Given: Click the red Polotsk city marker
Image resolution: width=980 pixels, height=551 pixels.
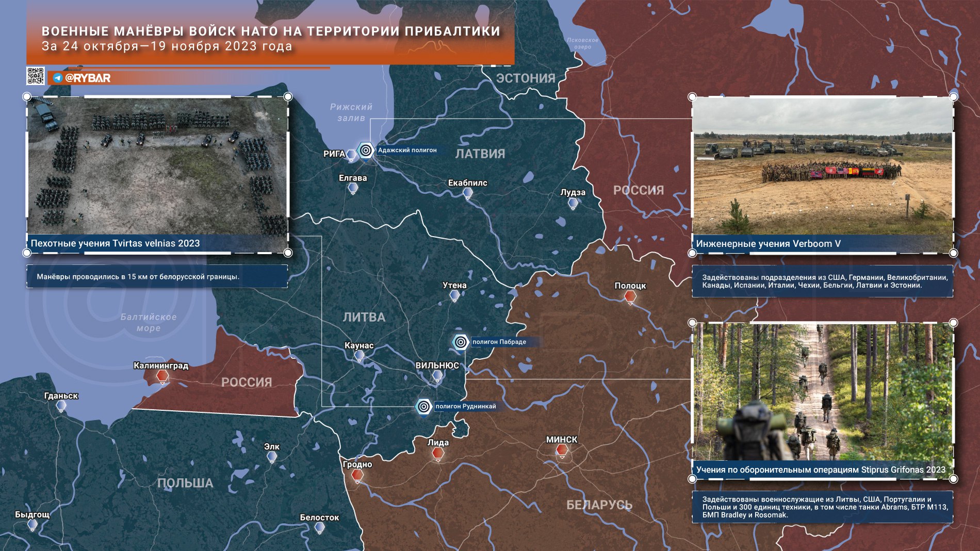Looking at the screenshot, I should coord(630,296).
